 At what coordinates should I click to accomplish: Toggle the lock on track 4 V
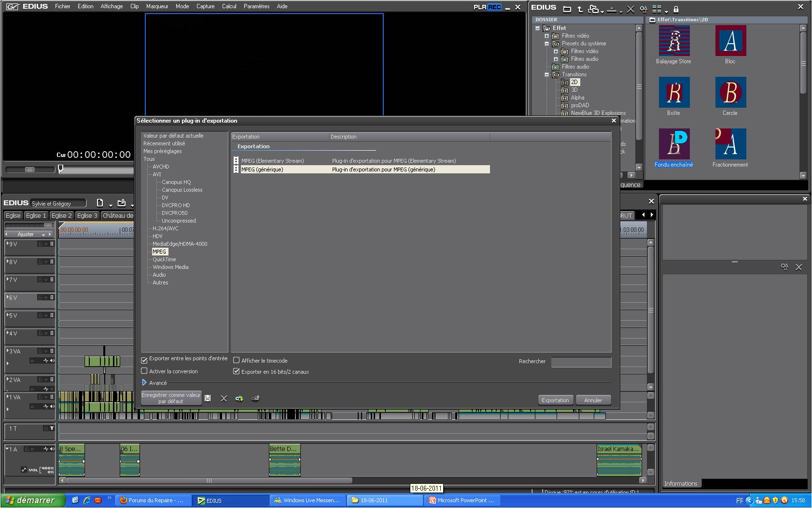pyautogui.click(x=41, y=333)
